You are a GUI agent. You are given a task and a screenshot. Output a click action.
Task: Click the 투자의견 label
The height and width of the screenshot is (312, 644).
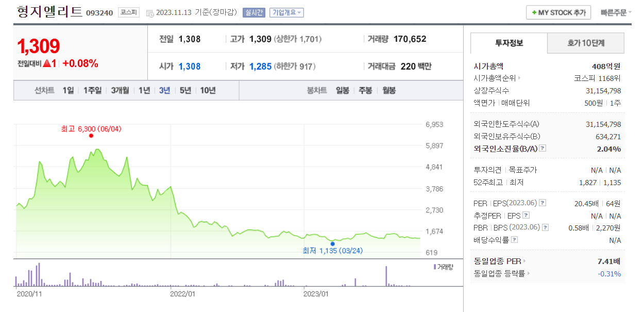click(487, 170)
